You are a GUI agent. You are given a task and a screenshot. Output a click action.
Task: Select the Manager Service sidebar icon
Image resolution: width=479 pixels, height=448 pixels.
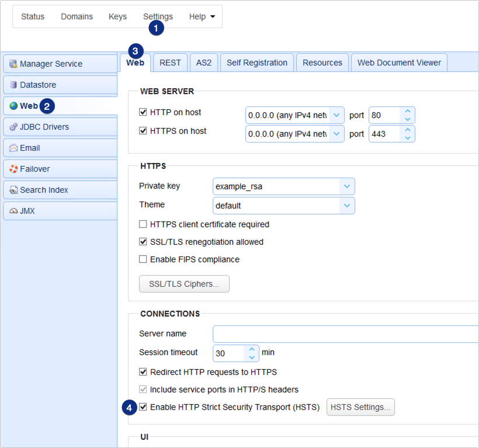click(x=14, y=63)
